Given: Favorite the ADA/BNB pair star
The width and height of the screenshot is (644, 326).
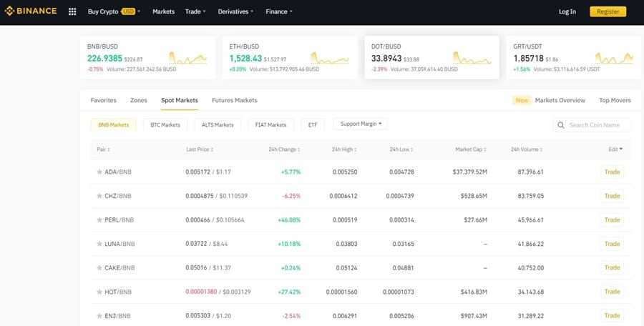Looking at the screenshot, I should coord(99,172).
